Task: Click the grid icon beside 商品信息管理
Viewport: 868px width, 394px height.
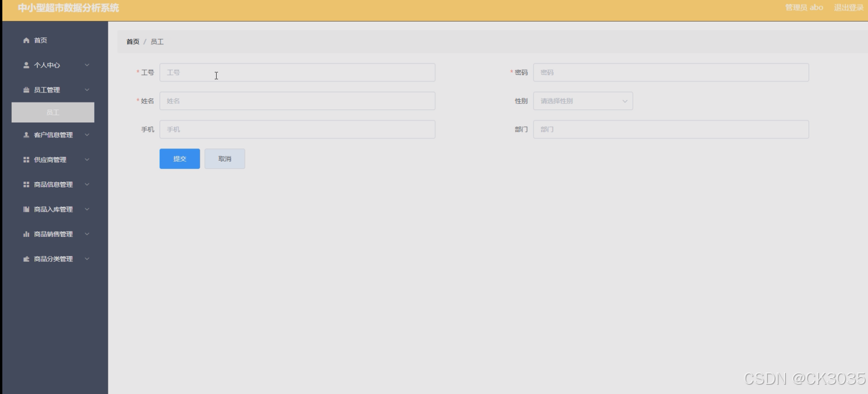Action: click(x=26, y=184)
